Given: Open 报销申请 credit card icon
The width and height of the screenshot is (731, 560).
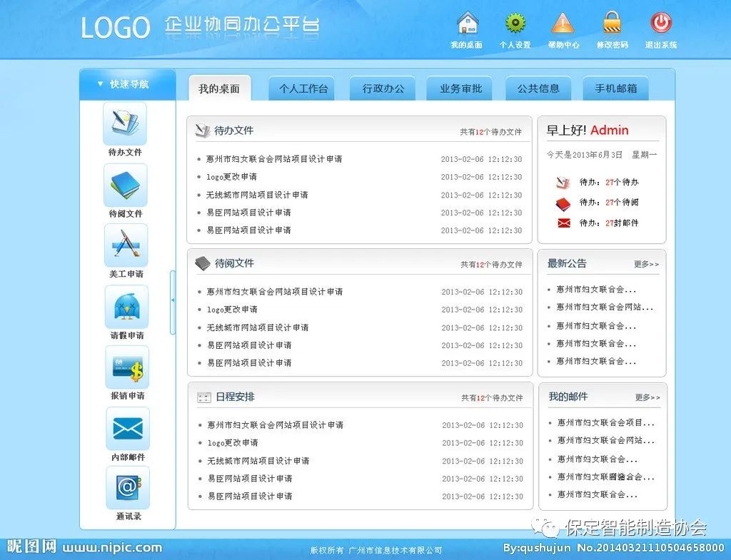Looking at the screenshot, I should 127,367.
